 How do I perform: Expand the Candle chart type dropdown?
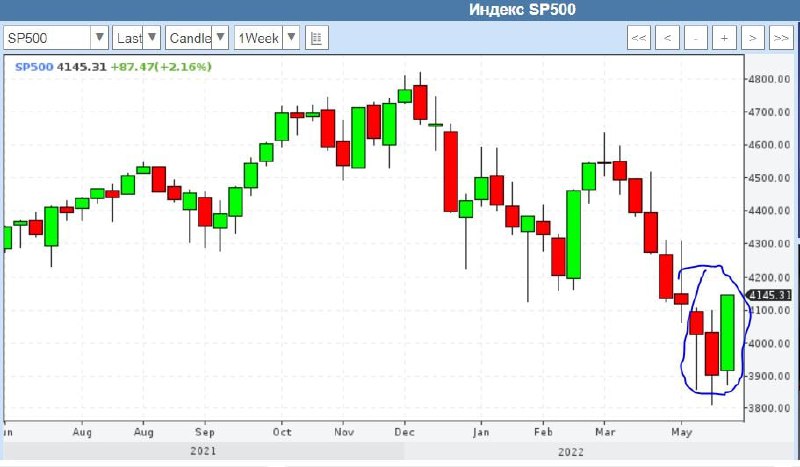(220, 38)
